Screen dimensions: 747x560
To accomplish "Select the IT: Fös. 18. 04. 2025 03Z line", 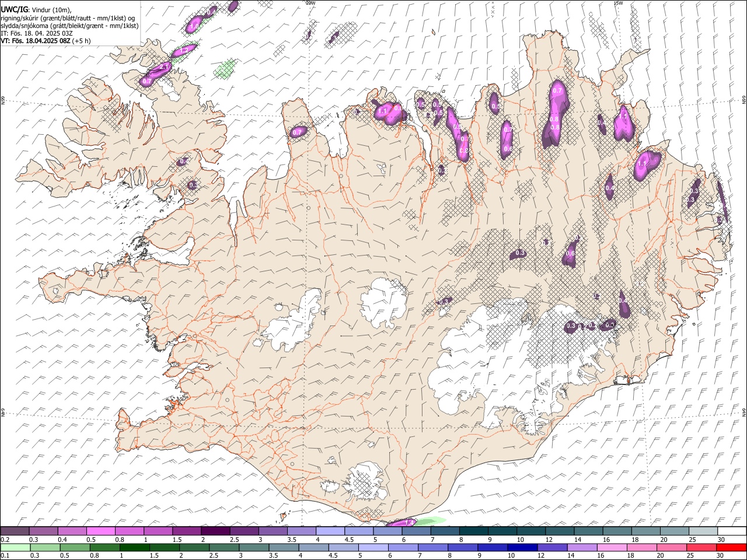I will click(37, 33).
